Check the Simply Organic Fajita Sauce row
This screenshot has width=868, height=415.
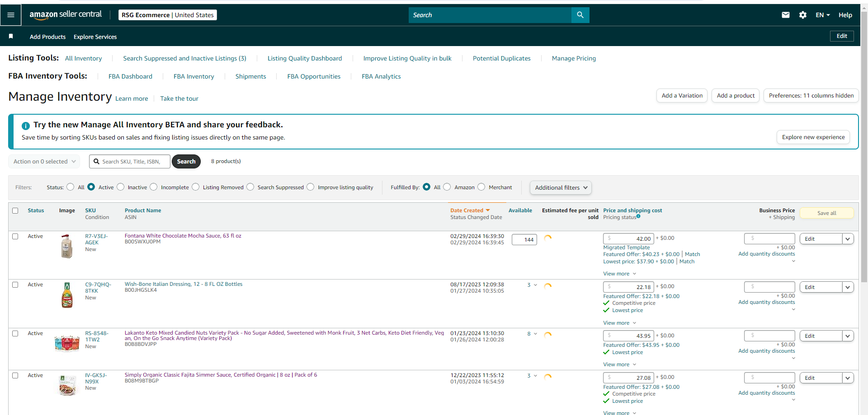(x=15, y=375)
